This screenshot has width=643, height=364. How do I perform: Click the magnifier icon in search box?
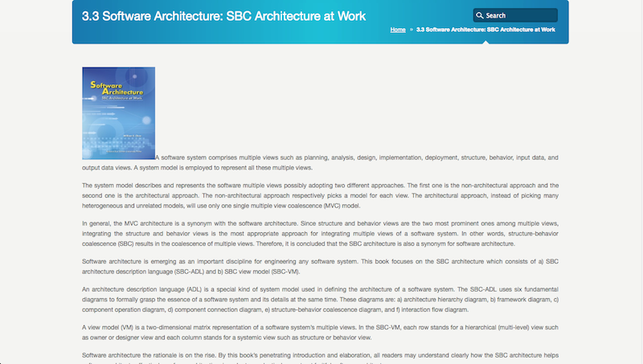coord(479,15)
